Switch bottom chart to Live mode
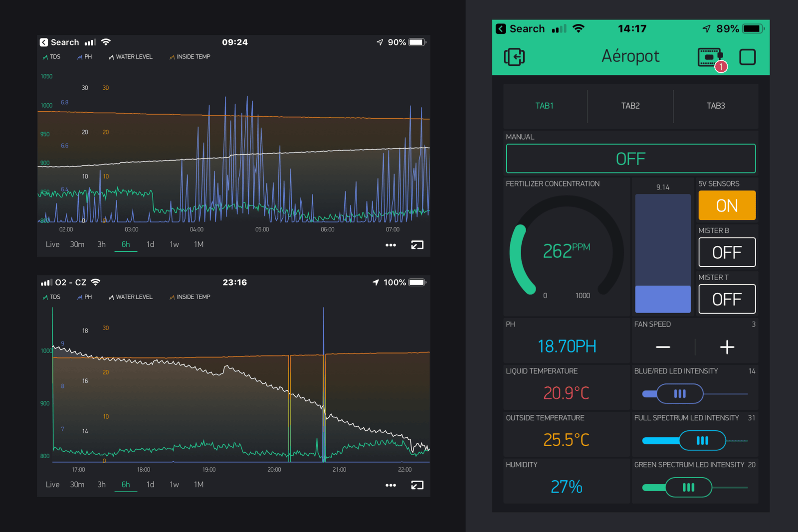Viewport: 798px width, 532px height. point(52,484)
